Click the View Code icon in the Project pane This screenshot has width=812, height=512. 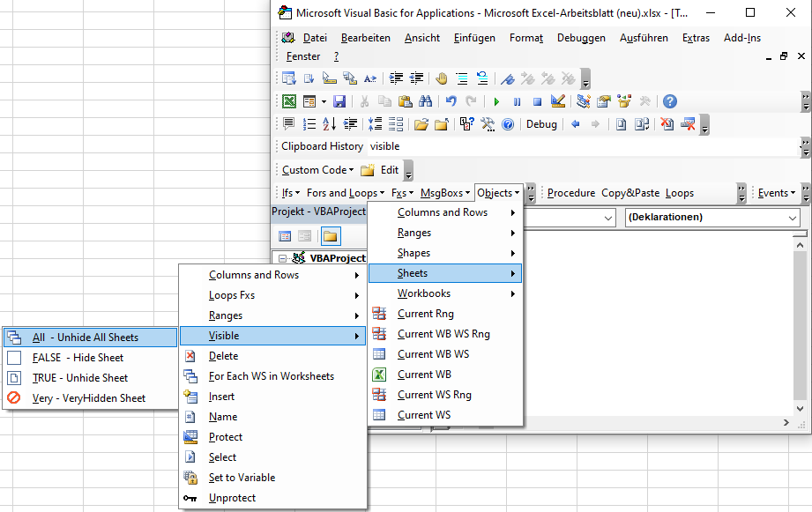pos(285,236)
